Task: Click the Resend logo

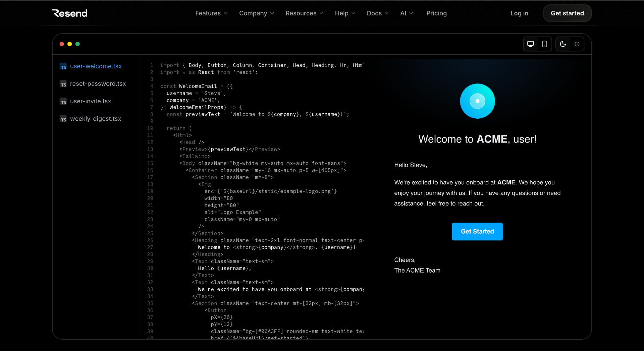Action: [70, 13]
